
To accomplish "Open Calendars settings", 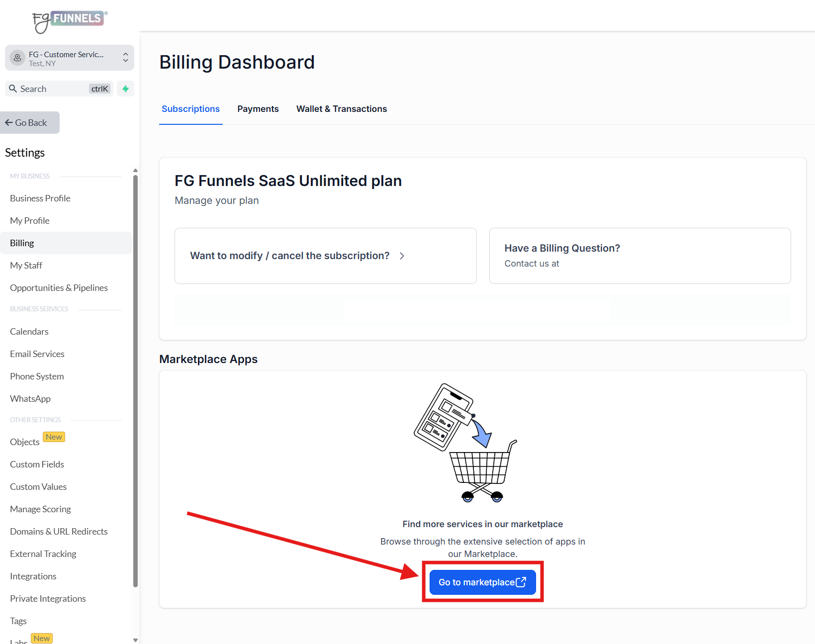I will [29, 331].
